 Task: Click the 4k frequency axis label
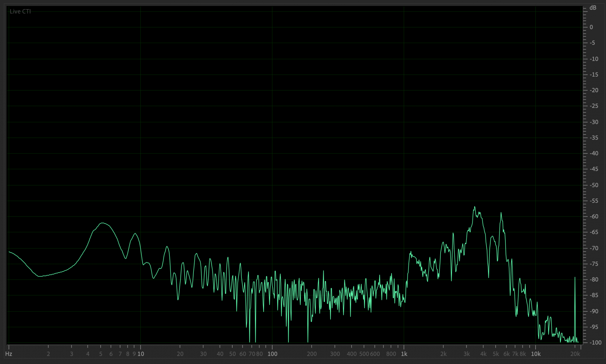(483, 354)
